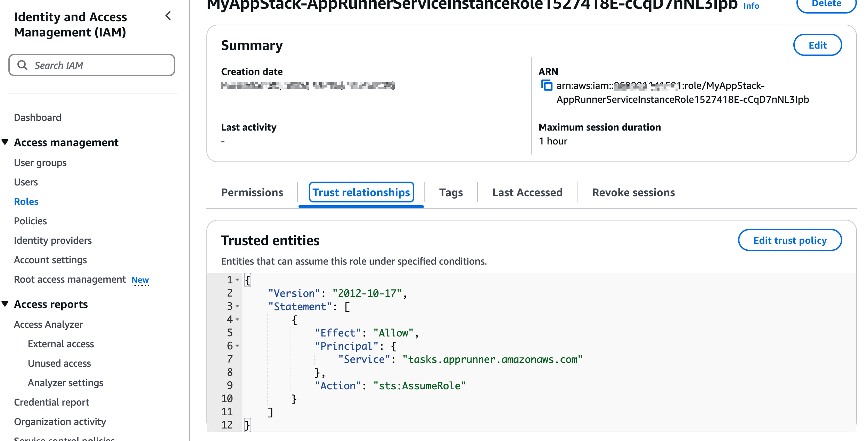Viewport: 868px width, 441px height.
Task: Click Edit trust policy button
Action: tap(789, 240)
